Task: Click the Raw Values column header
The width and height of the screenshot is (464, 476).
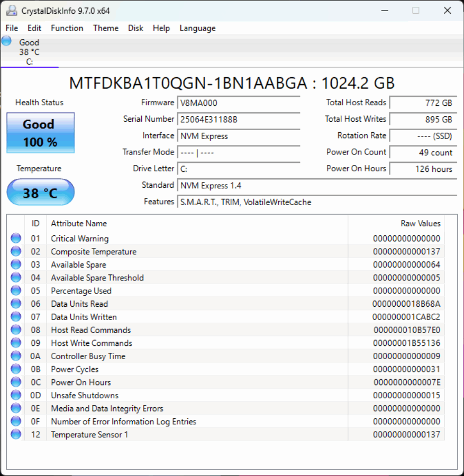Action: (x=396, y=223)
